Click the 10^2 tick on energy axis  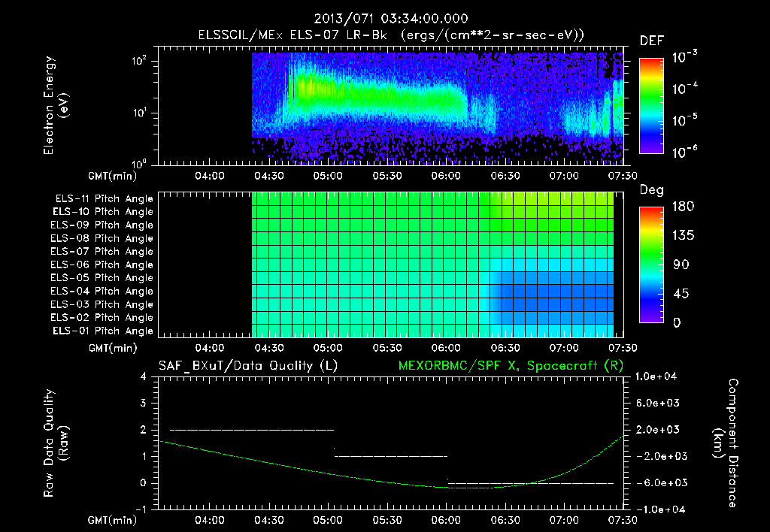click(139, 61)
